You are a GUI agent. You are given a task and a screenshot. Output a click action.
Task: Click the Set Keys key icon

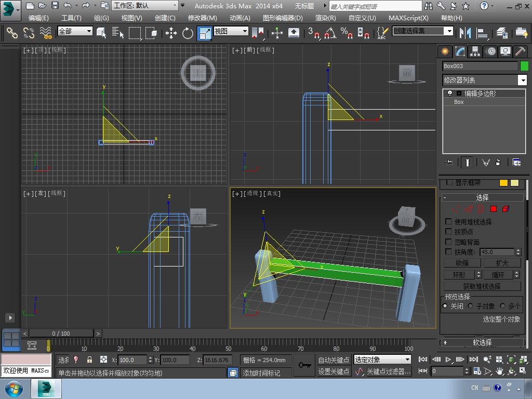pyautogui.click(x=304, y=365)
